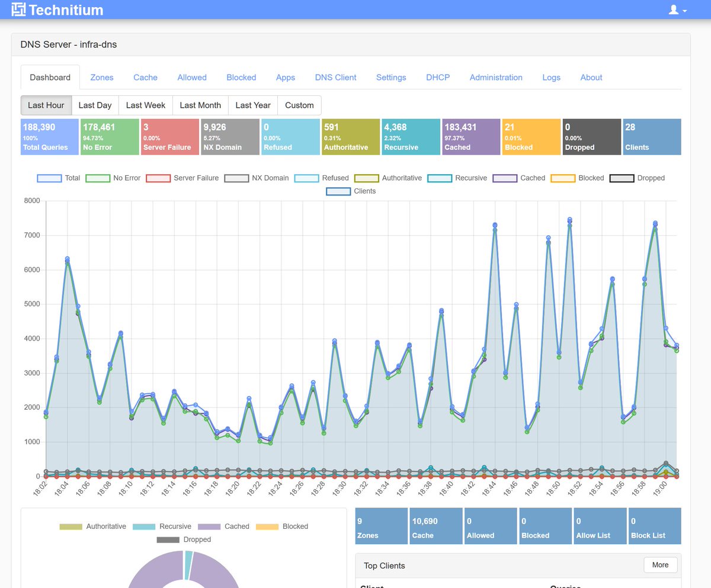This screenshot has height=588, width=711.
Task: Switch to the Zones tab
Action: pos(102,78)
